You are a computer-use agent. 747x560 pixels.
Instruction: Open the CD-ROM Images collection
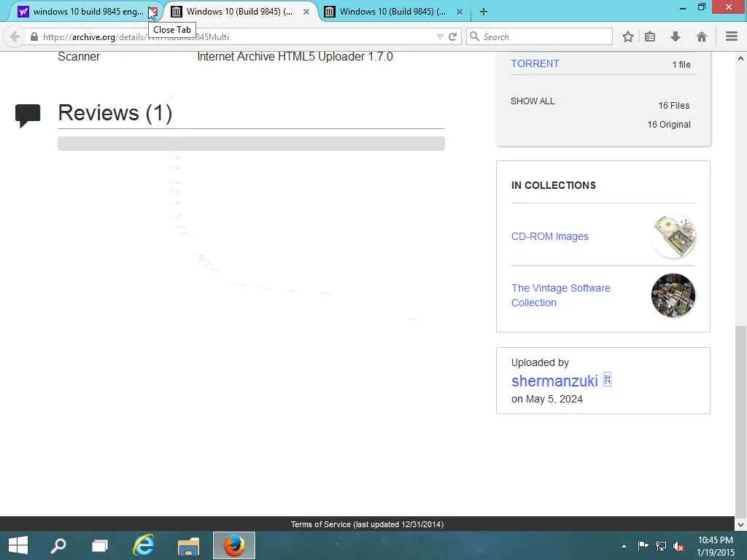pyautogui.click(x=550, y=236)
